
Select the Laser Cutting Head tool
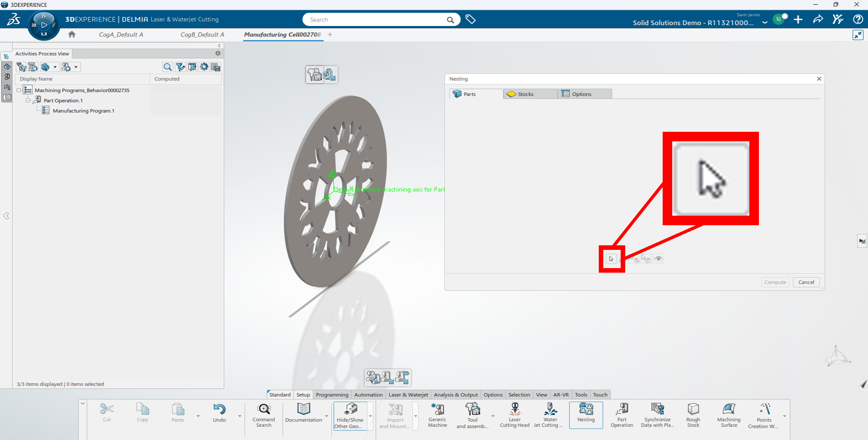[514, 414]
